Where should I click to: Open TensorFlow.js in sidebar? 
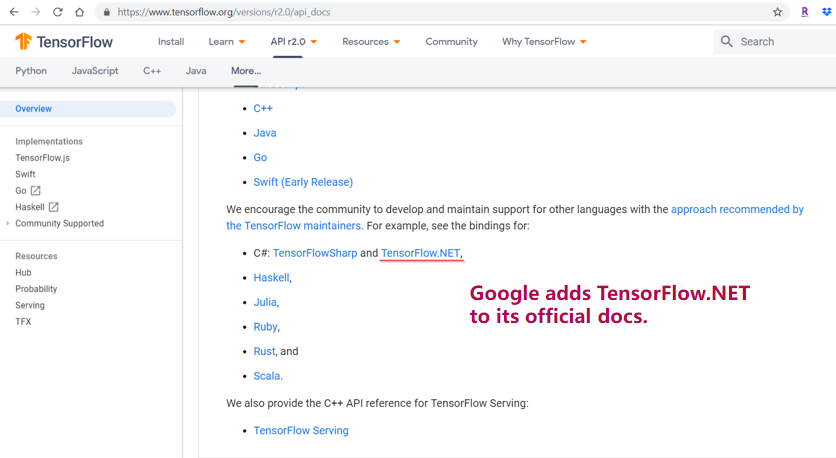(x=42, y=158)
